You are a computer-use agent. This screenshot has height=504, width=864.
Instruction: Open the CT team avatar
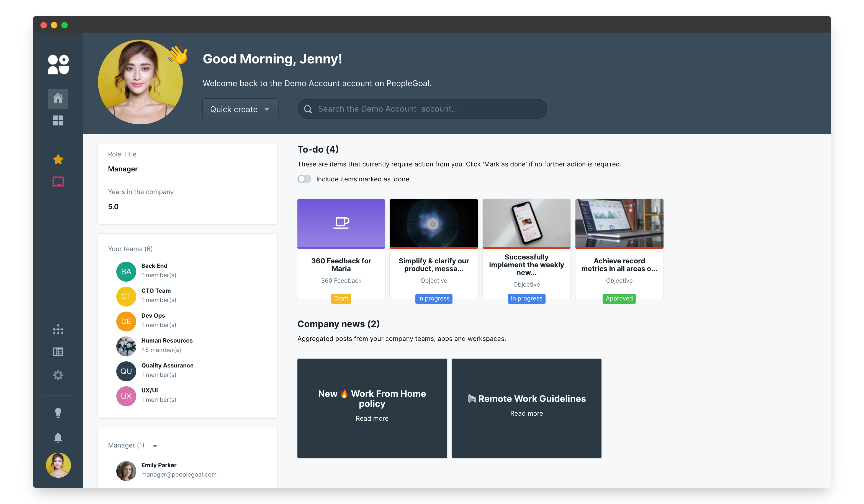point(126,297)
